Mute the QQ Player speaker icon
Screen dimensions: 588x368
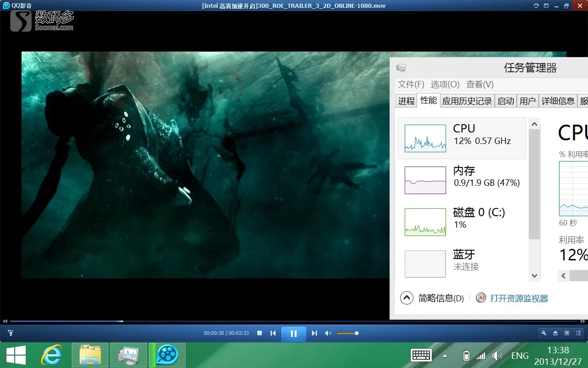[328, 333]
